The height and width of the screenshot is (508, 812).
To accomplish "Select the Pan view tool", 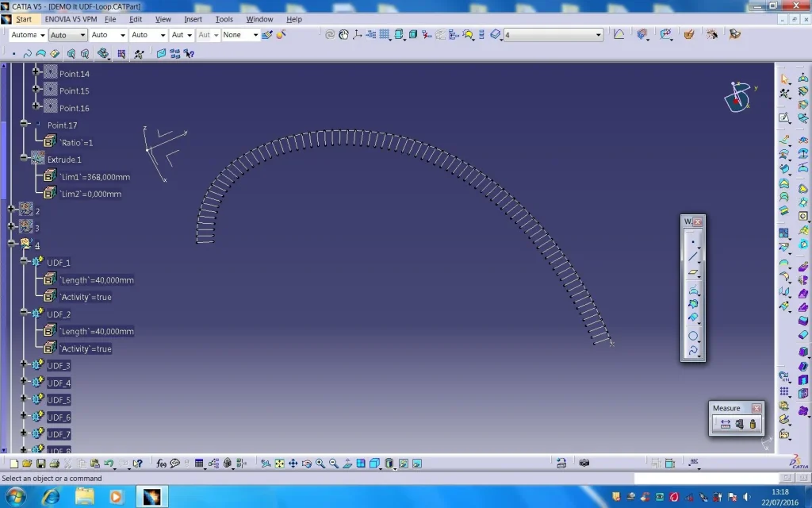I will click(293, 464).
